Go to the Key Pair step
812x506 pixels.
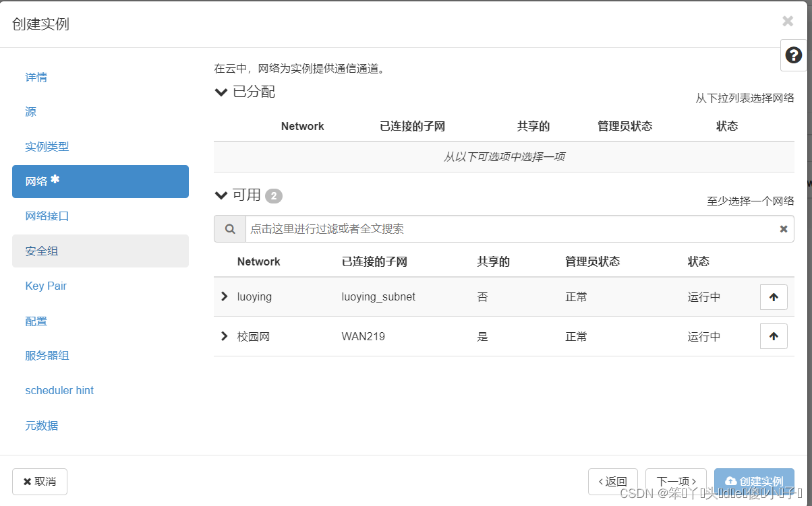tap(45, 286)
